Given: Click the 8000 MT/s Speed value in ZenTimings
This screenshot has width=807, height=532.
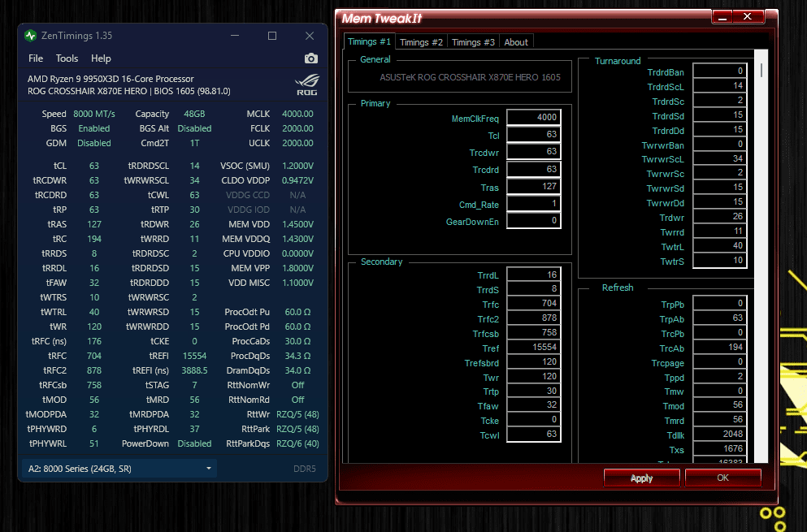Looking at the screenshot, I should (94, 114).
